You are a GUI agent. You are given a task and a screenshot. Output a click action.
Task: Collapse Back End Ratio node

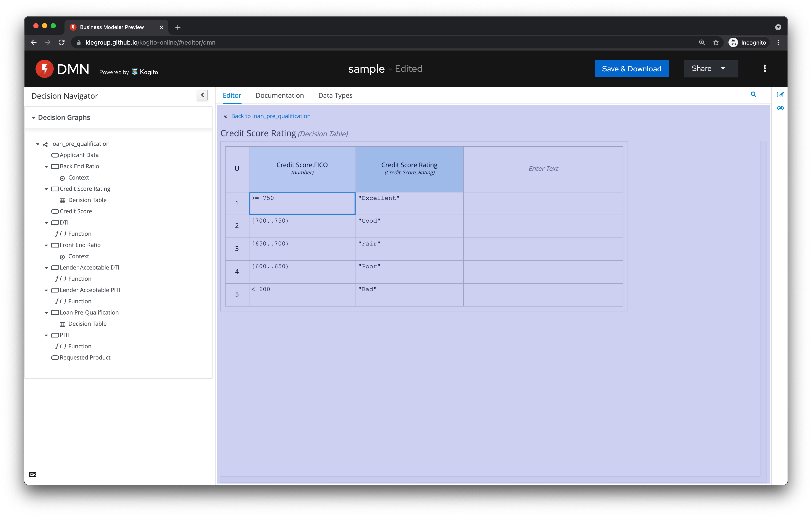point(46,167)
